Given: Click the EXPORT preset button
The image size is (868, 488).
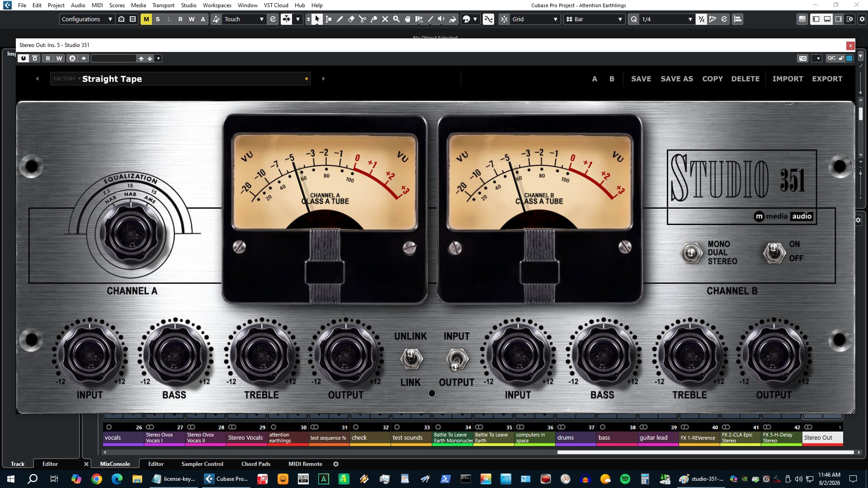Looking at the screenshot, I should [x=827, y=79].
